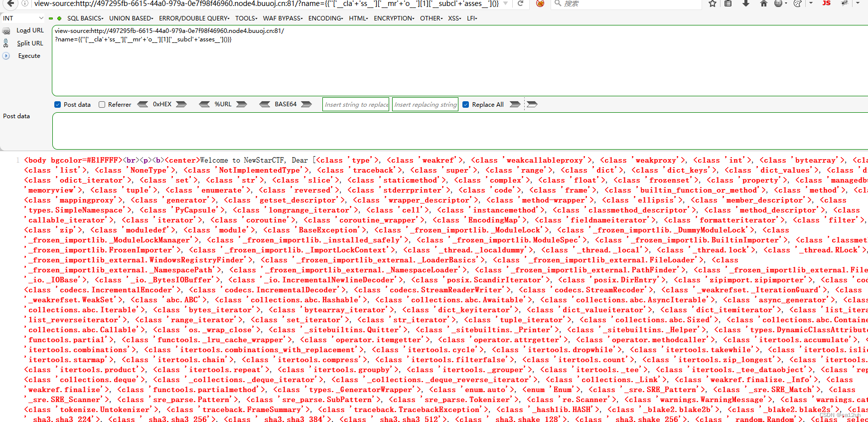Click the bug extension icon
This screenshot has height=422, width=868.
pyautogui.click(x=845, y=3)
